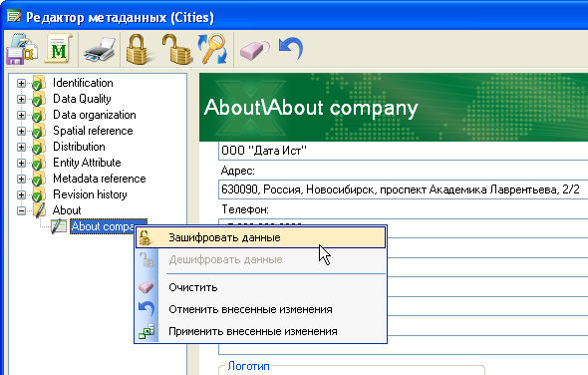The image size is (588, 375).
Task: Click the key with arrows icon
Action: [213, 49]
